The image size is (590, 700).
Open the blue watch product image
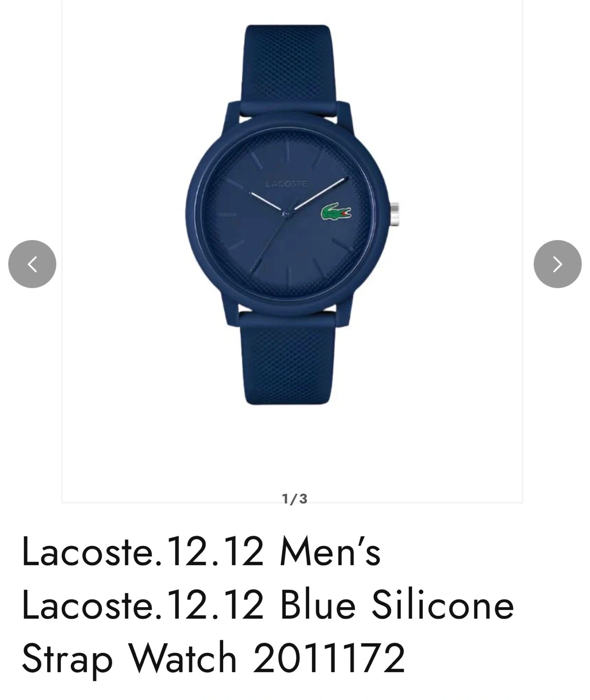pyautogui.click(x=292, y=214)
